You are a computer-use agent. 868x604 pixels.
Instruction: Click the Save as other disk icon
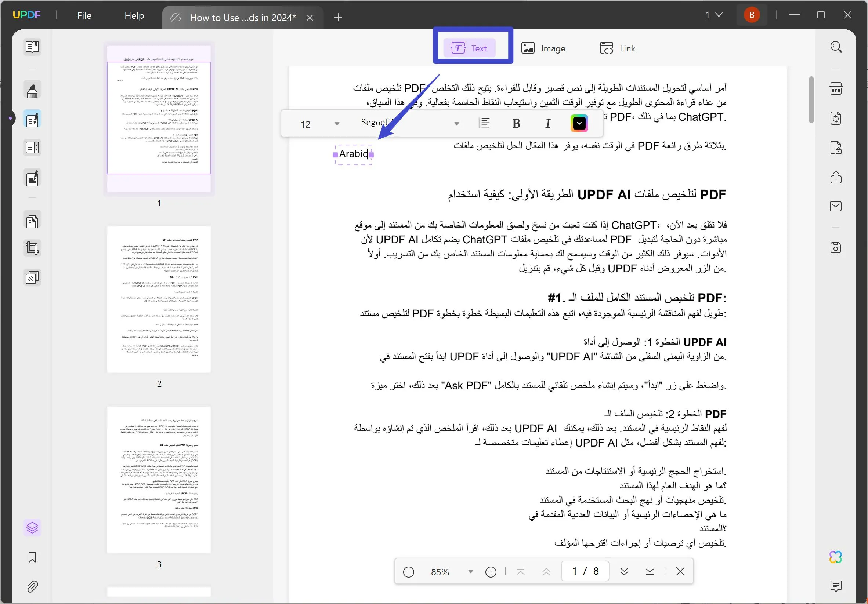point(836,248)
